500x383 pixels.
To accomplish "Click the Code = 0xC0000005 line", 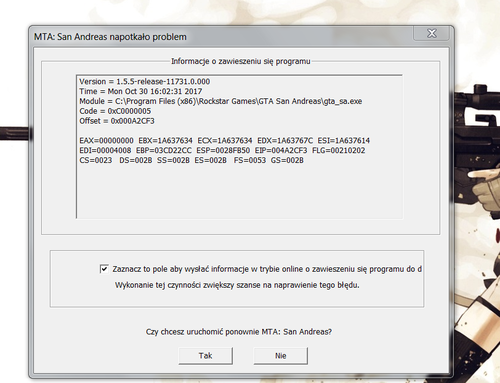I will pos(115,111).
